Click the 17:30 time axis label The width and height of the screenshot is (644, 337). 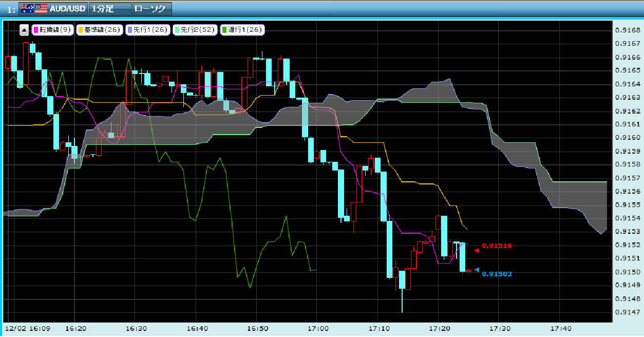pyautogui.click(x=500, y=328)
